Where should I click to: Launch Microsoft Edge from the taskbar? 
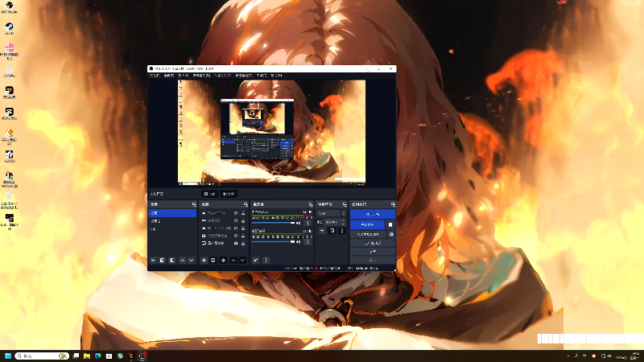97,356
